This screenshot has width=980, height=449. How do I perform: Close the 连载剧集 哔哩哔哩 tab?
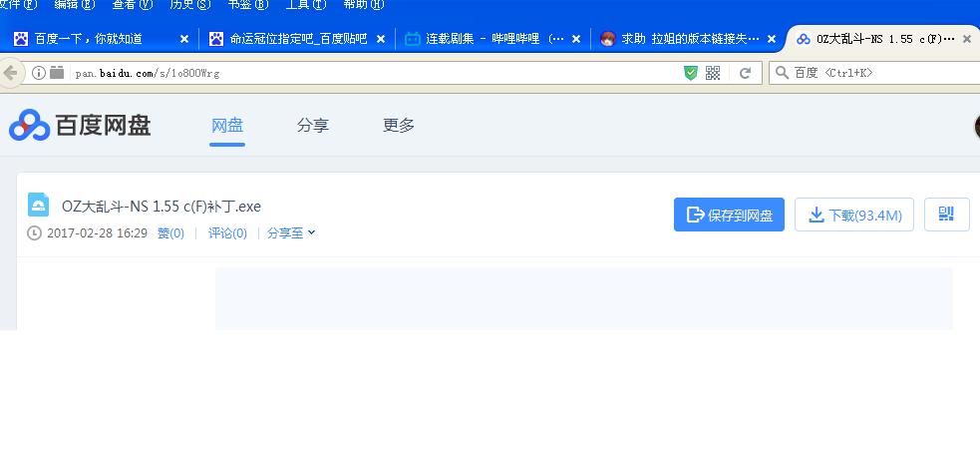(576, 39)
